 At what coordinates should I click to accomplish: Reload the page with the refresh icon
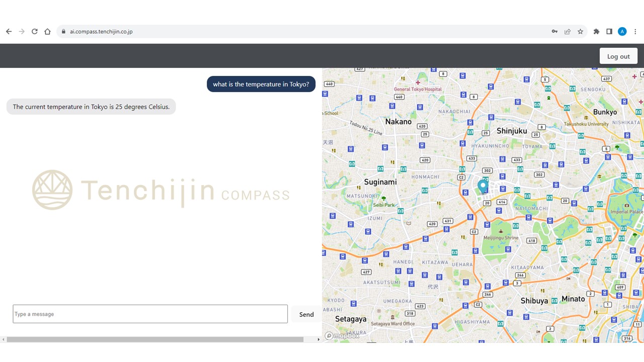coord(35,31)
